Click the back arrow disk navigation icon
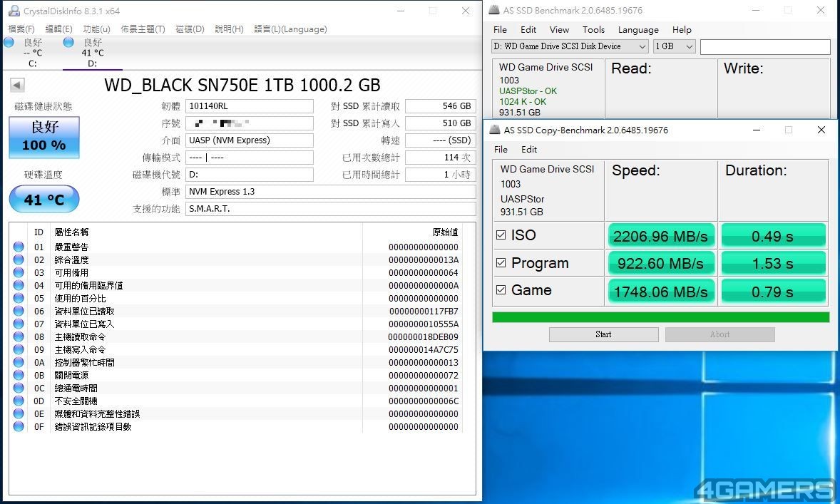Viewport: 840px width, 504px height. 17,85
